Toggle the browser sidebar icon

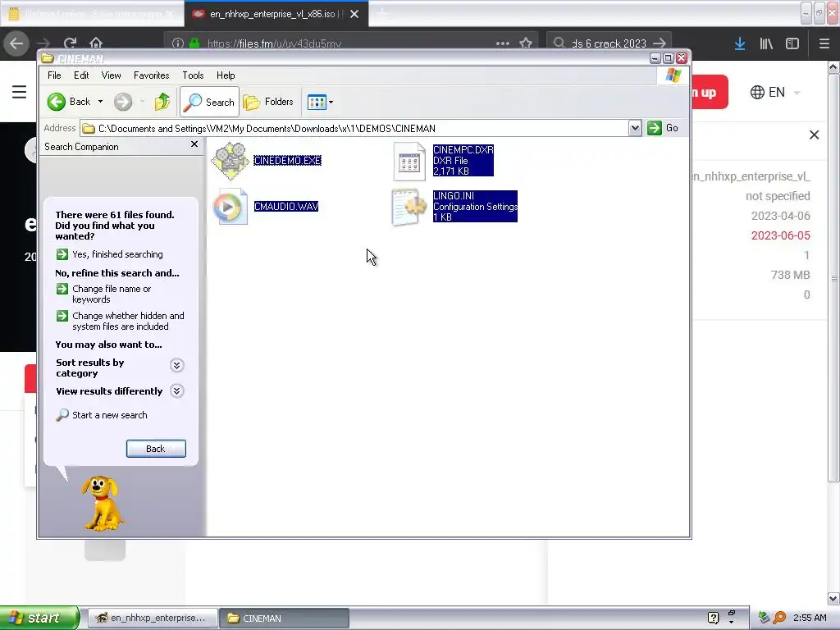792,43
